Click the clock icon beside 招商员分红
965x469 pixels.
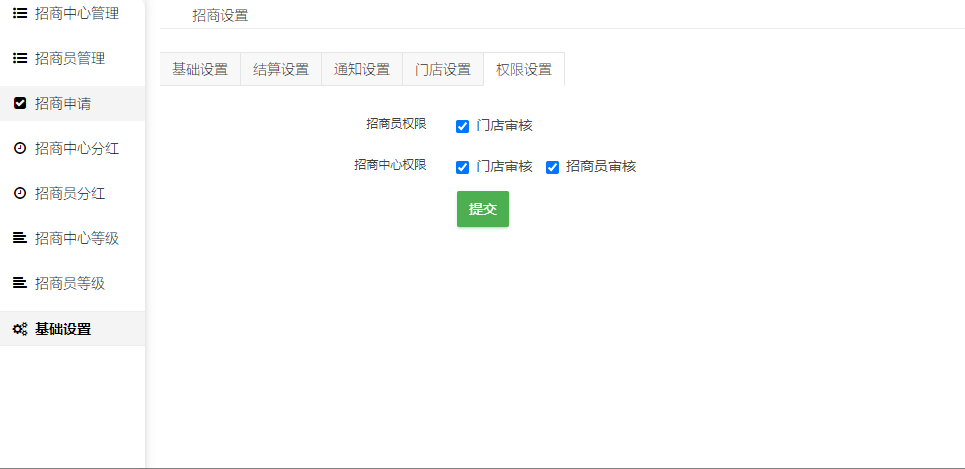[x=19, y=194]
